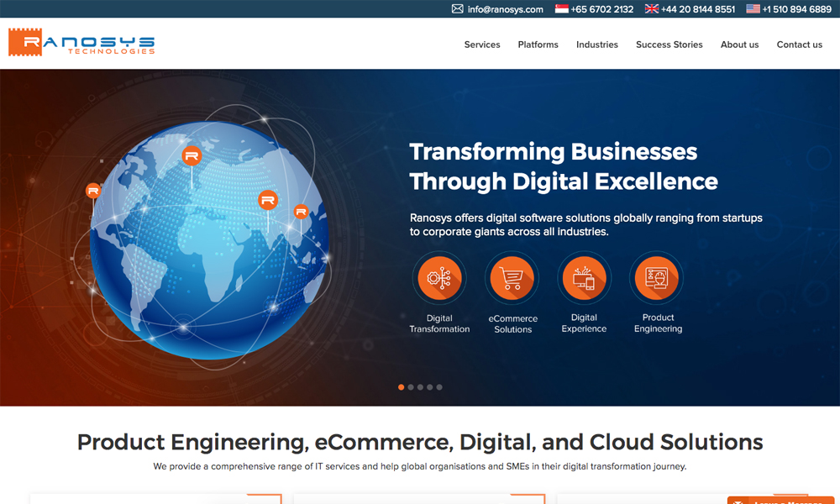Screen dimensions: 840x504
Task: Expand the Platforms menu
Action: click(x=538, y=45)
